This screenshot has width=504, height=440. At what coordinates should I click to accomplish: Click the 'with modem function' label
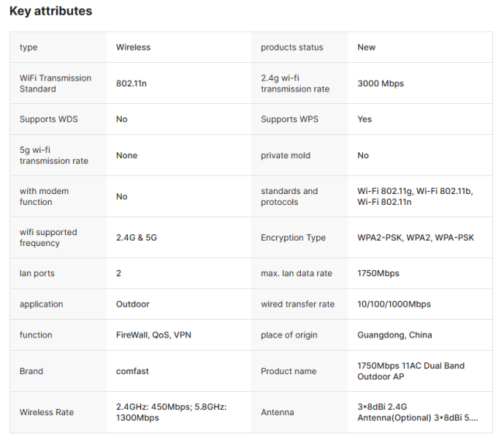[43, 196]
